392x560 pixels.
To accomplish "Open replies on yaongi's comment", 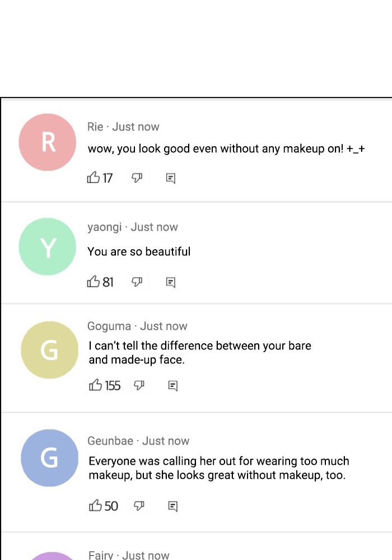I will [x=171, y=282].
